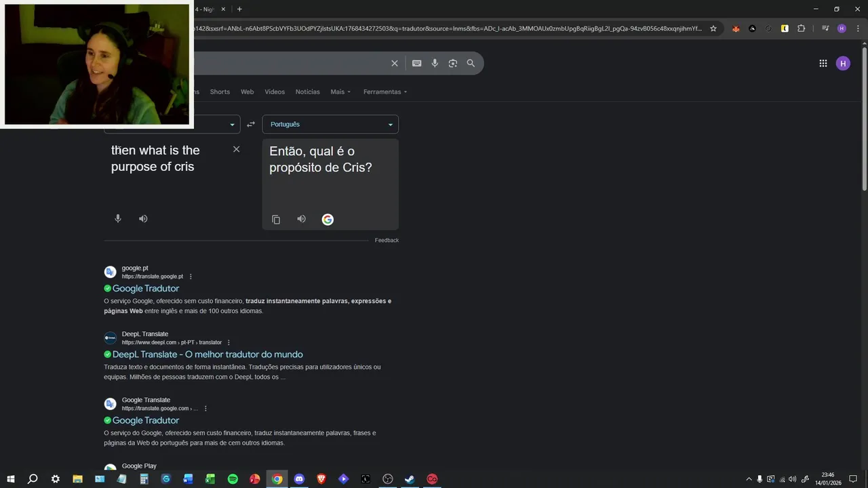Open the Chrome profile avatar in the toolbar
Screen dimensions: 868x488
(842, 28)
